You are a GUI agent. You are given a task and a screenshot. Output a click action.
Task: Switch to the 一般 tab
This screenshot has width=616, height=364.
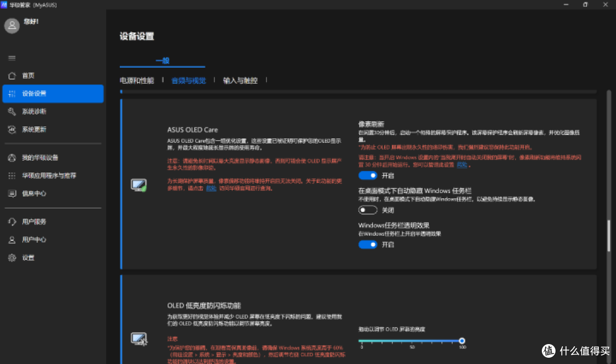point(162,60)
